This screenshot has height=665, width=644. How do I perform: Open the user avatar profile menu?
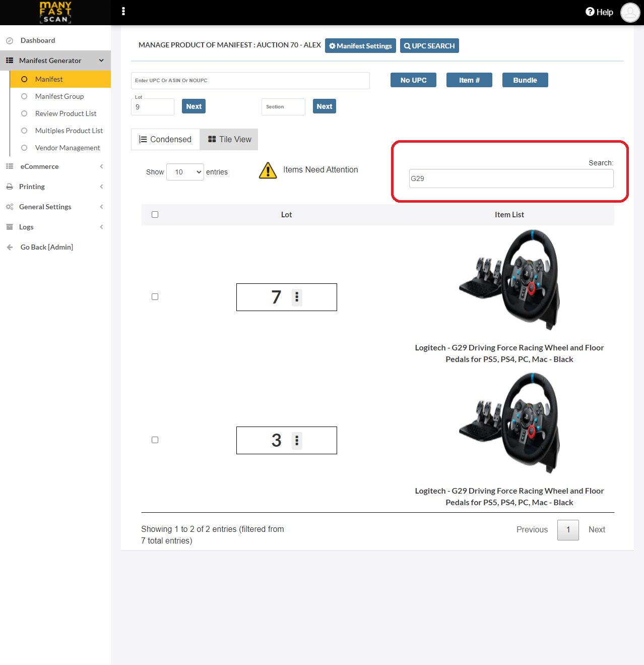point(630,12)
